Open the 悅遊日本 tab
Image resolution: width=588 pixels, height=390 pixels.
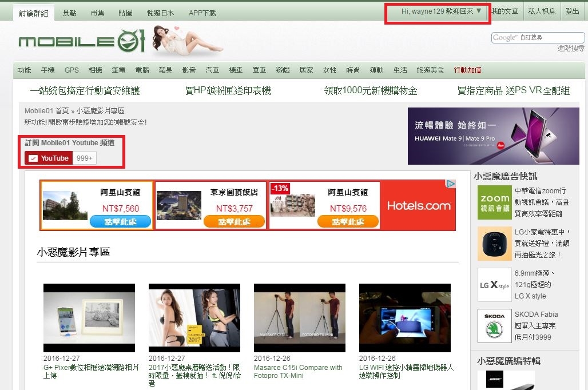coord(161,13)
